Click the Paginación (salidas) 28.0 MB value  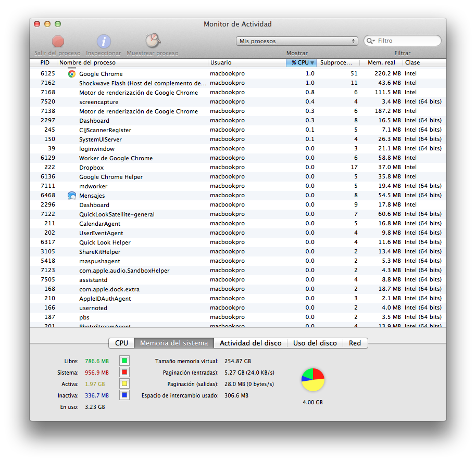pos(249,384)
